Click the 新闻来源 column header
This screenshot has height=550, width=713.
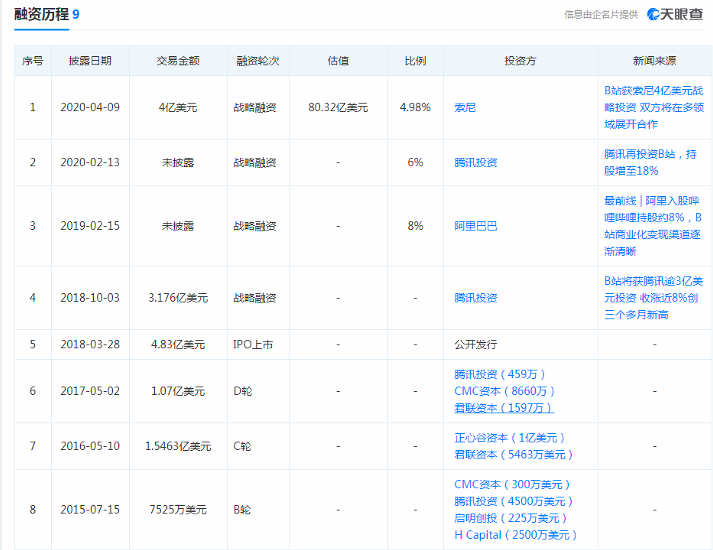point(654,61)
